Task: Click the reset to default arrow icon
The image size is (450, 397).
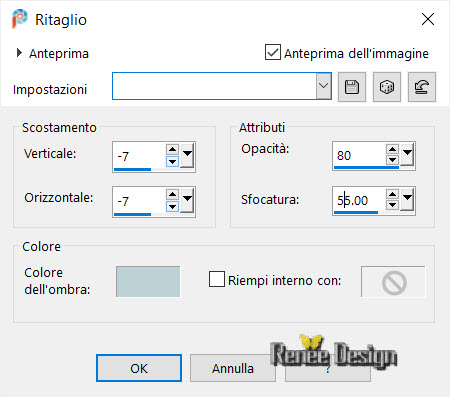Action: click(x=422, y=87)
